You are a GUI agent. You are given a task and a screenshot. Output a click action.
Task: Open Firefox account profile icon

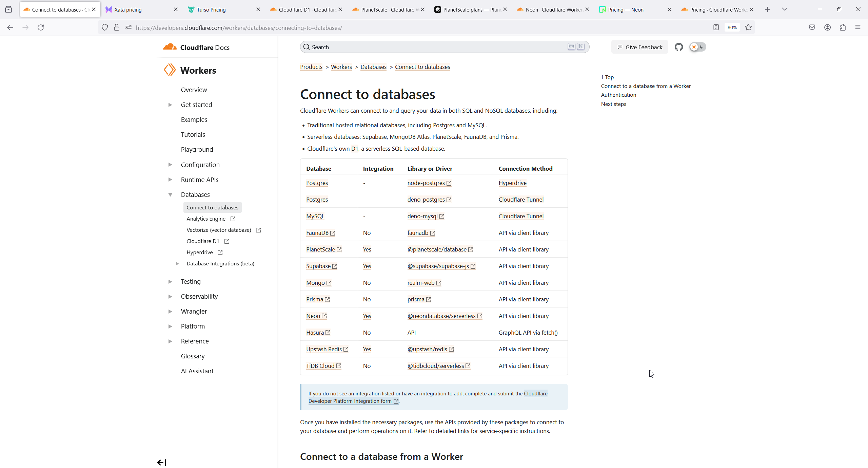coord(827,27)
